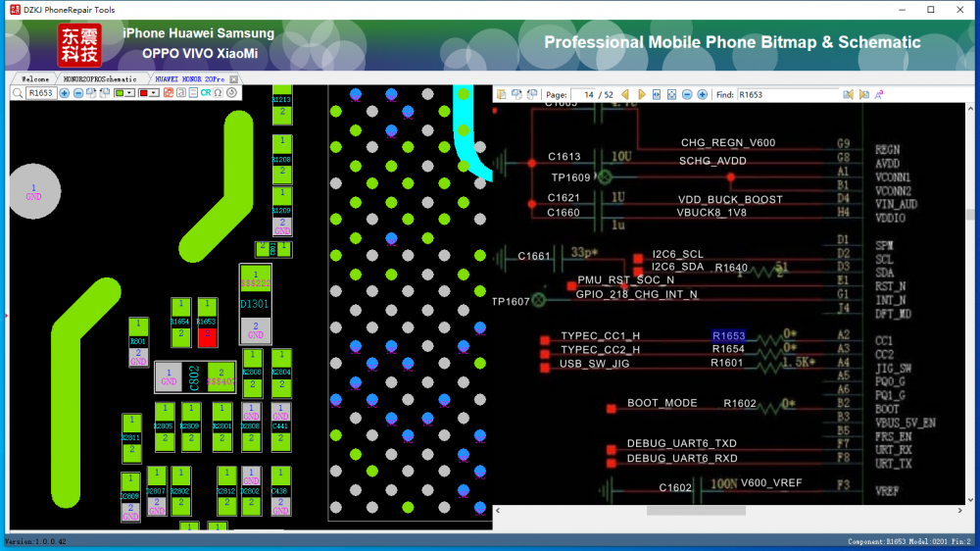980x551 pixels.
Task: Click the Omega resistance icon
Action: 219,93
